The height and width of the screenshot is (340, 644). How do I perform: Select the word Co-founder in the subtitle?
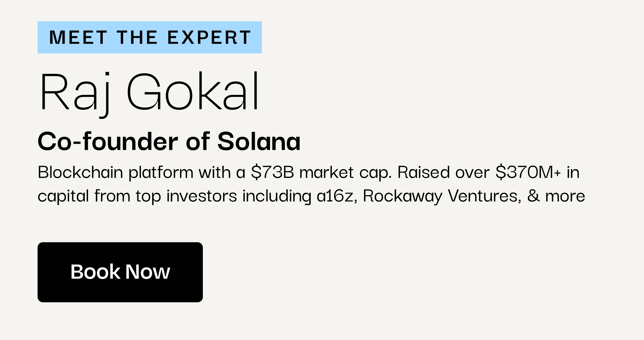tap(108, 141)
